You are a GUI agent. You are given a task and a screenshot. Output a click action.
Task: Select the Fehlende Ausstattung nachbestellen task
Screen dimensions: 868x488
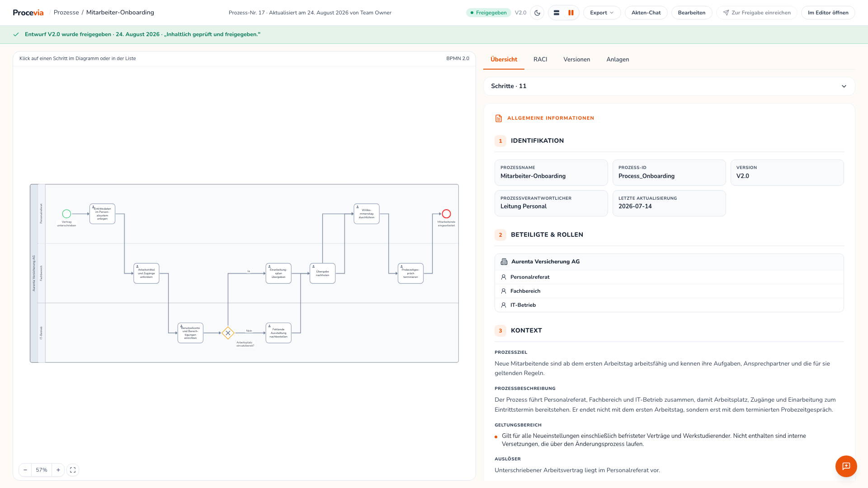pos(278,333)
